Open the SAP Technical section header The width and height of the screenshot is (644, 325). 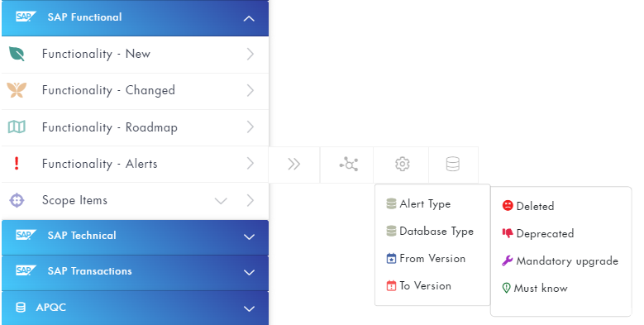(x=135, y=237)
